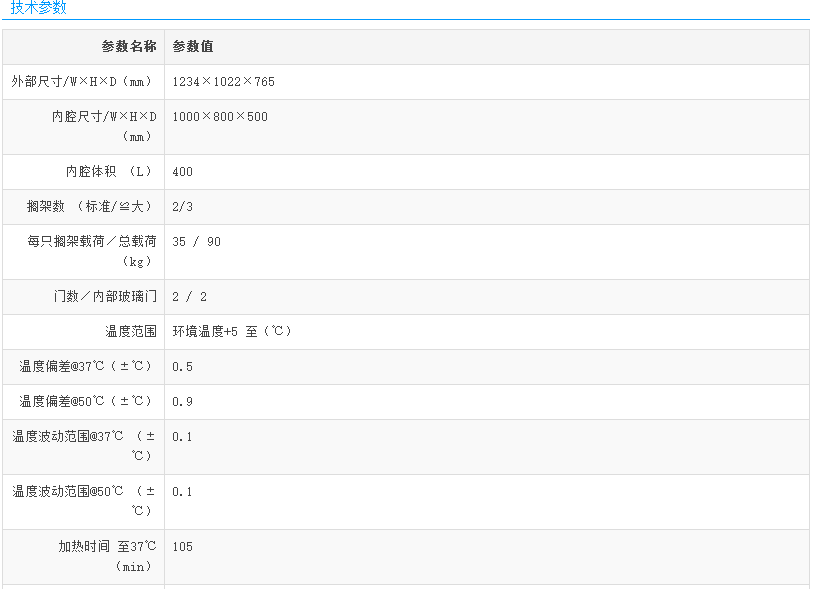Select the 温度偏差@37℃ value 0.5
819x589 pixels.
[183, 367]
